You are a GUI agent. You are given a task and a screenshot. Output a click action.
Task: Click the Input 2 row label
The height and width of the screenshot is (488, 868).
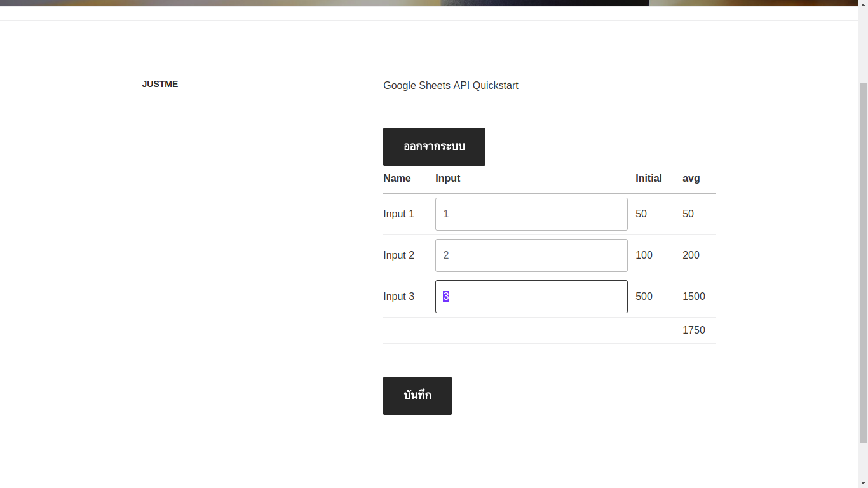click(398, 255)
